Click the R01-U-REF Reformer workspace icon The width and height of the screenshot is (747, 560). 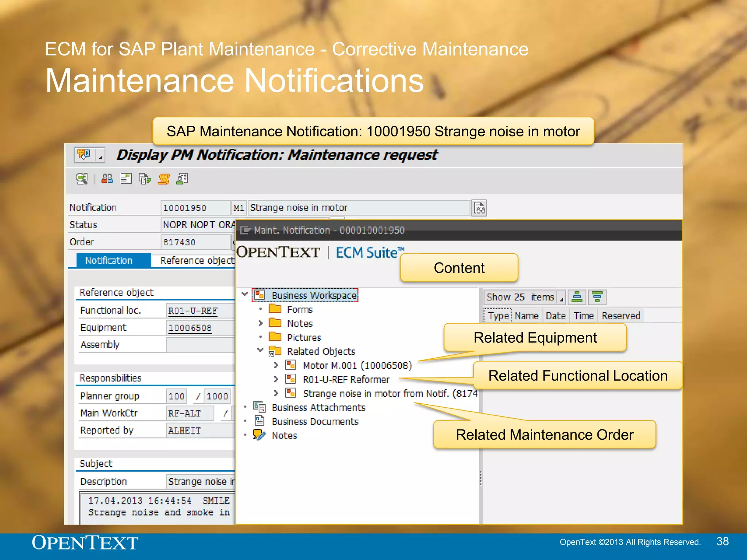[291, 379]
